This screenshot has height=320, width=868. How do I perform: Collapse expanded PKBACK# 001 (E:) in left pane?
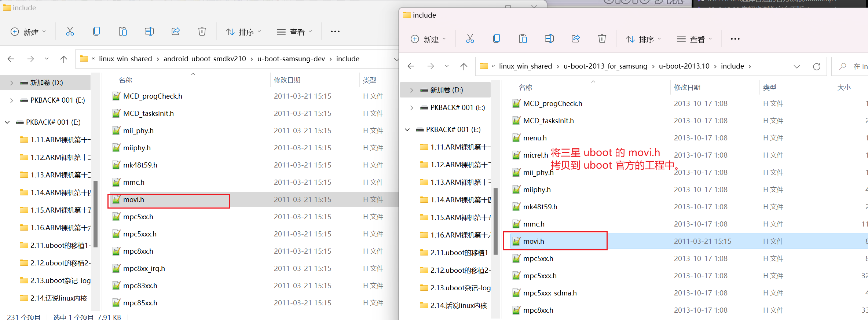click(x=7, y=122)
